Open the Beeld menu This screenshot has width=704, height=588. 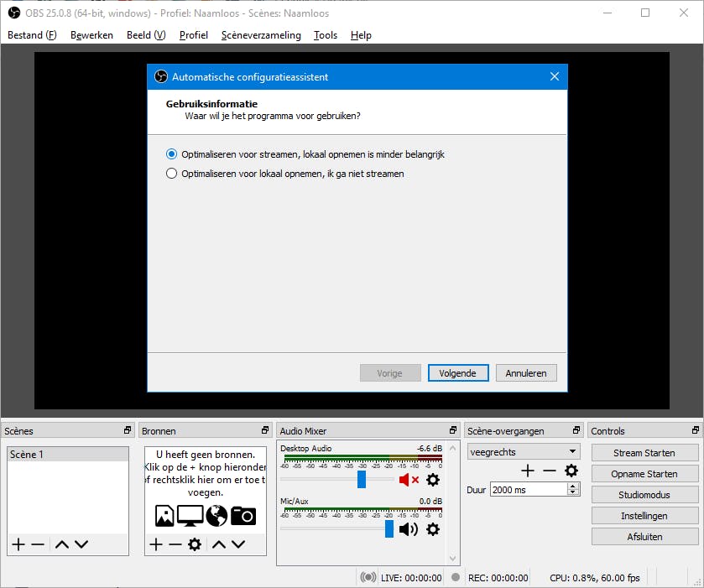146,35
